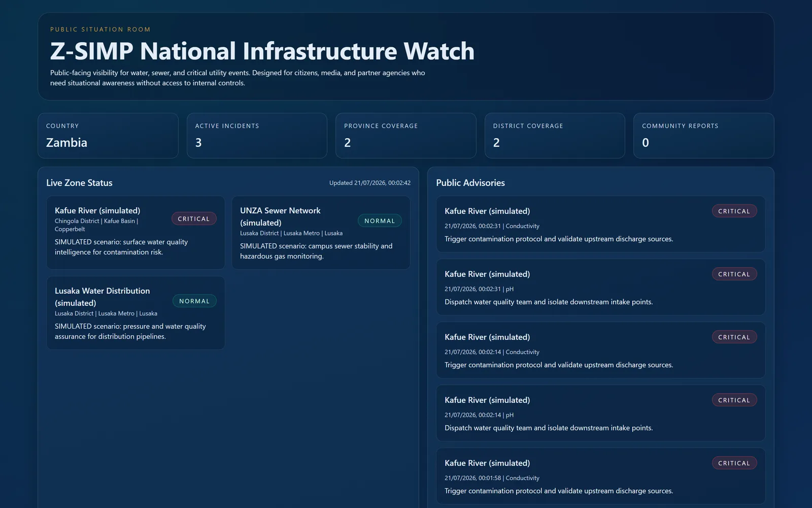Open the Kafue River advisory title dated 00:02:31 Conductivity
This screenshot has height=508, width=812.
487,211
